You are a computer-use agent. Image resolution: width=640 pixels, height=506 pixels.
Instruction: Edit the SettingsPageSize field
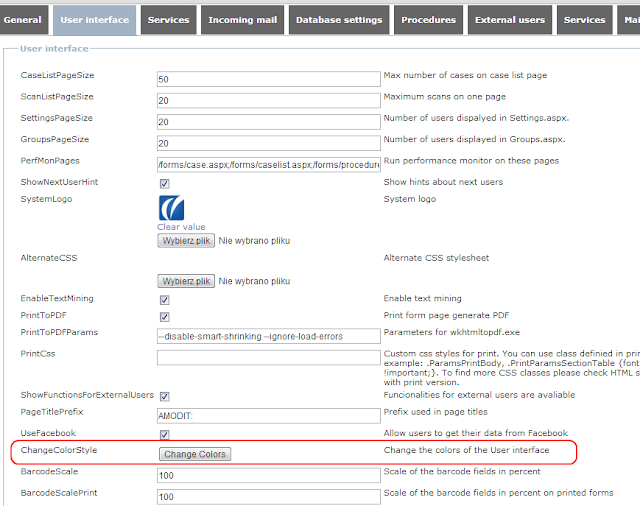click(269, 122)
